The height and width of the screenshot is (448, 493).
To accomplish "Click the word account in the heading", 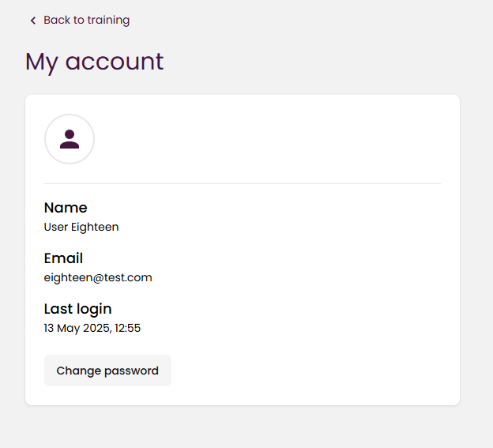I will pos(115,62).
